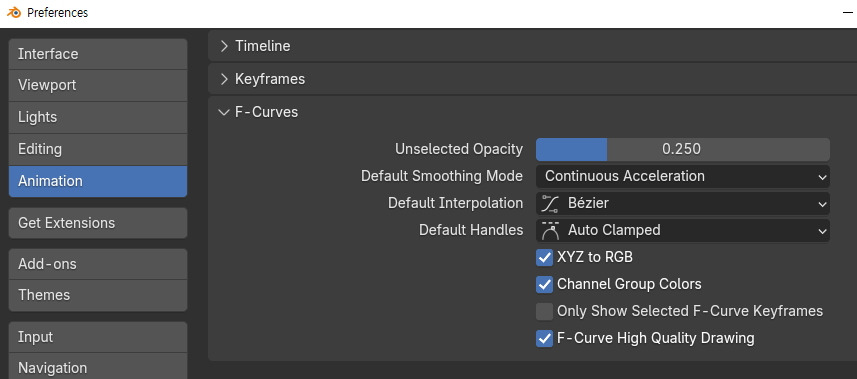Open the Default Smoothing Mode dropdown

pos(683,176)
